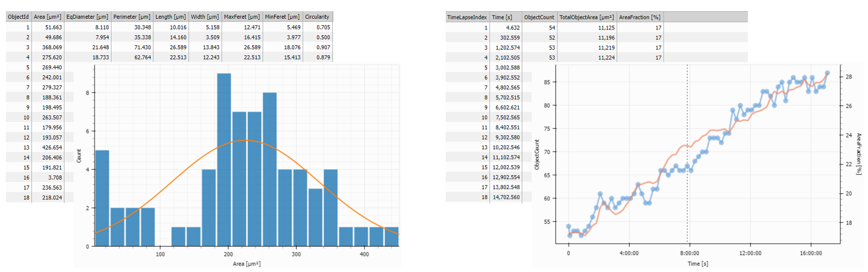Select the Time cell showing 14,702.560

[506, 197]
